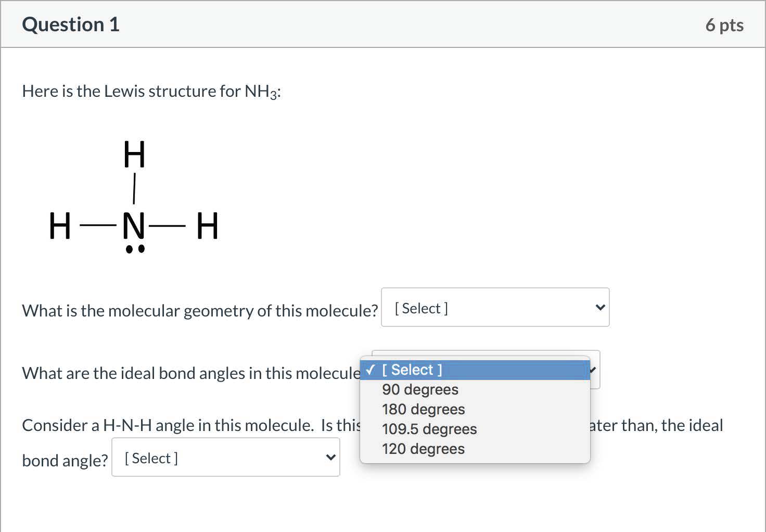
Task: Click the lone pair dots below nitrogen
Action: [x=135, y=249]
